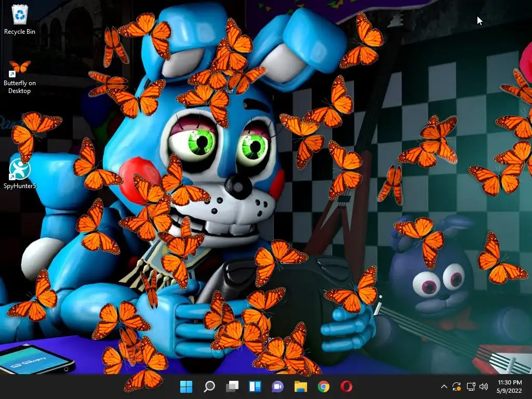
Task: Click the date 5/9/2022 in the tray
Action: 509,391
